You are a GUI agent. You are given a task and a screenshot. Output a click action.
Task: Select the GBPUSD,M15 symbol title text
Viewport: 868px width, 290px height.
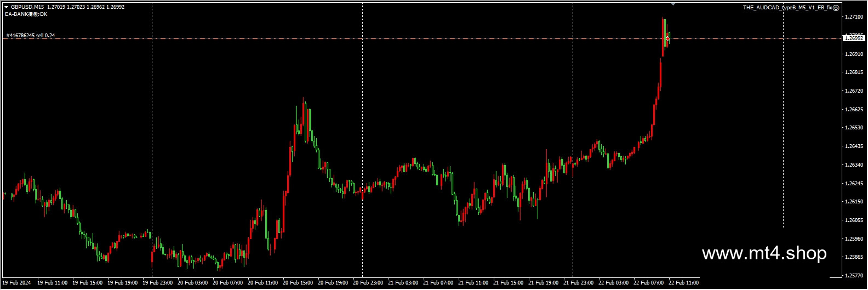pyautogui.click(x=27, y=7)
